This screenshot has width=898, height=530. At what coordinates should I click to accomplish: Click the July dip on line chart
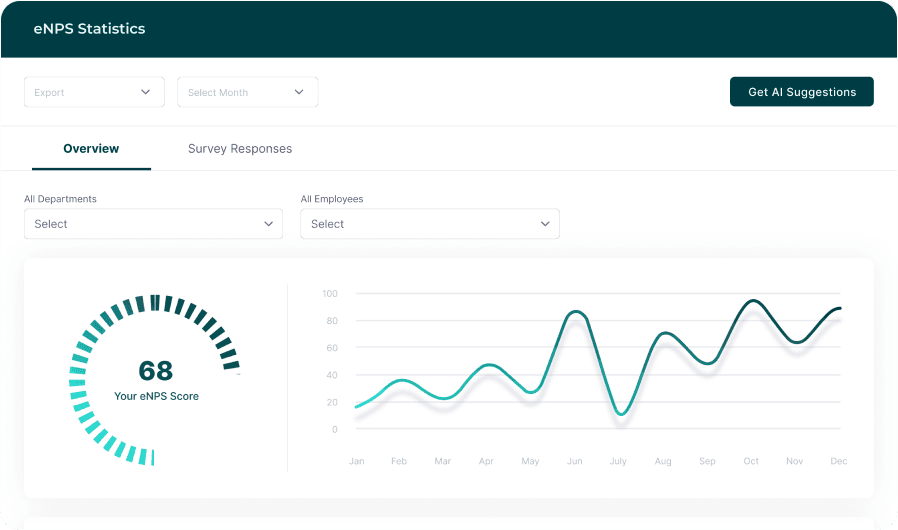pos(621,413)
